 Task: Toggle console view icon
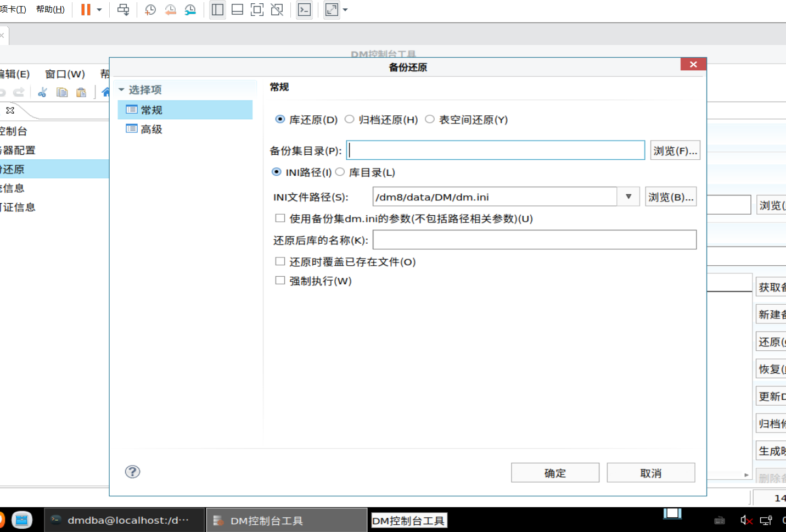(x=304, y=9)
